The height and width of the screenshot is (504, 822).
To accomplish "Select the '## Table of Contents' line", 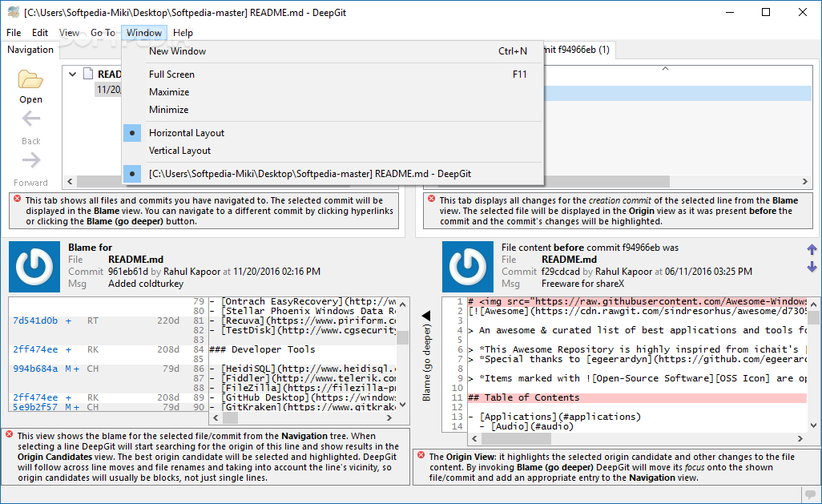I will pos(636,397).
